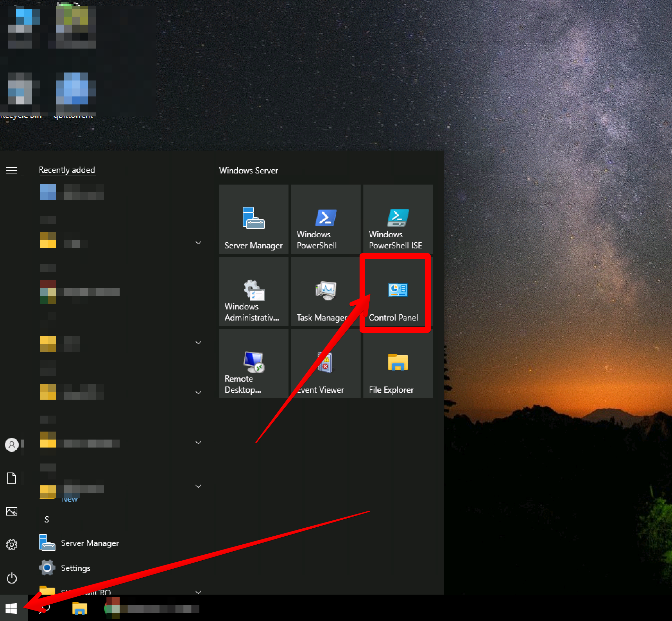Open Settings from the app list
Image resolution: width=672 pixels, height=621 pixels.
76,568
